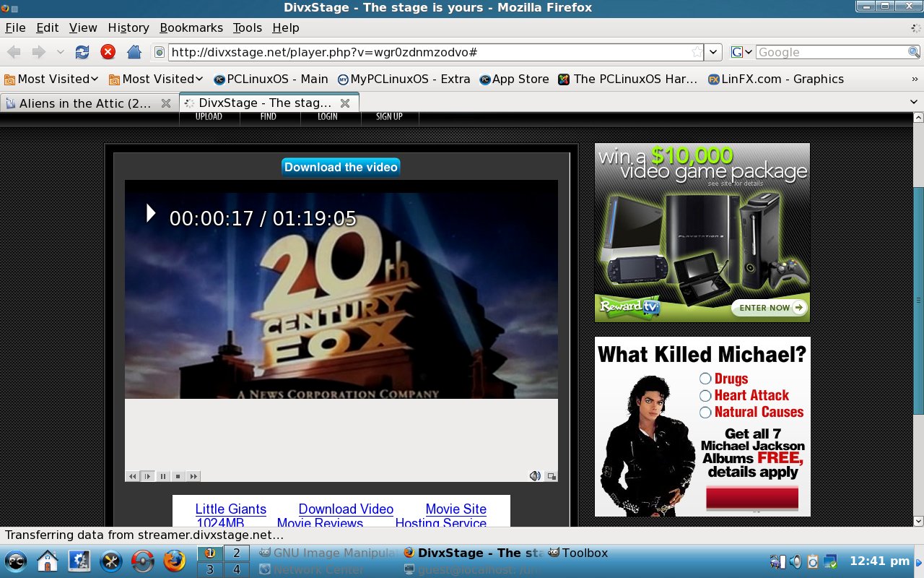
Task: Click the red button on Michael Jackson ad
Action: tap(752, 499)
